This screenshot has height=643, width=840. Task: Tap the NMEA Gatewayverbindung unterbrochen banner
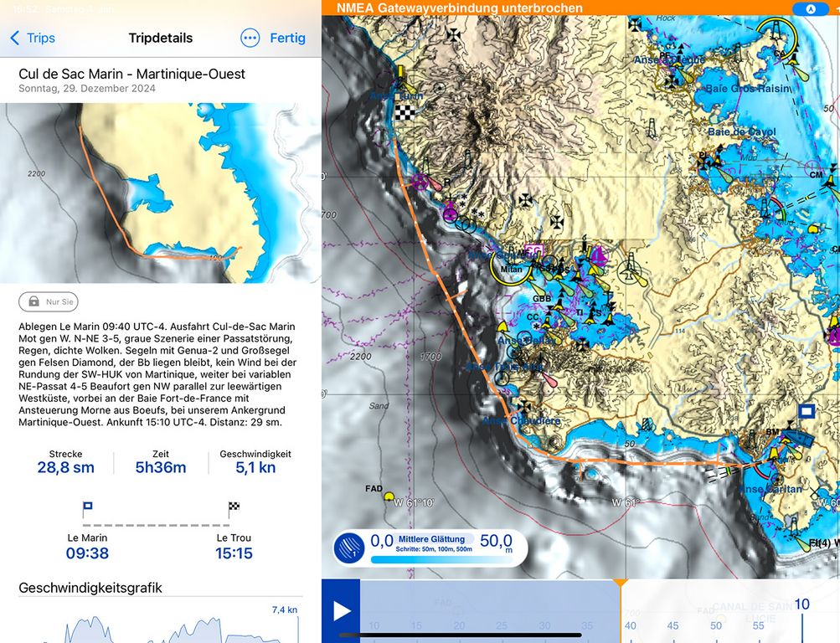(x=459, y=8)
